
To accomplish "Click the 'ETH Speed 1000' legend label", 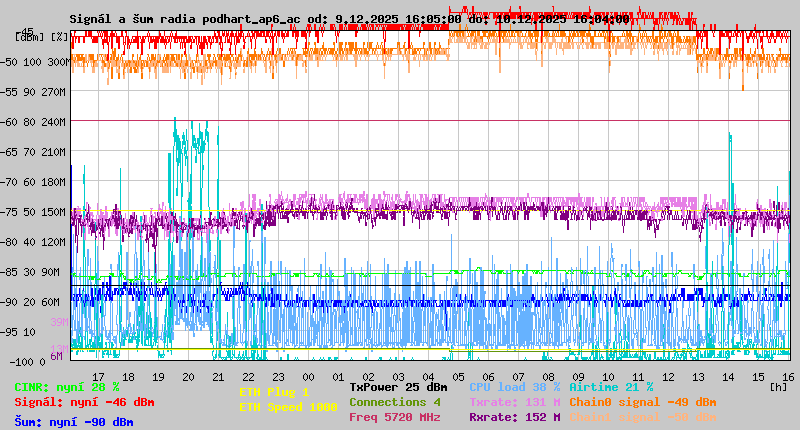I will (288, 407).
